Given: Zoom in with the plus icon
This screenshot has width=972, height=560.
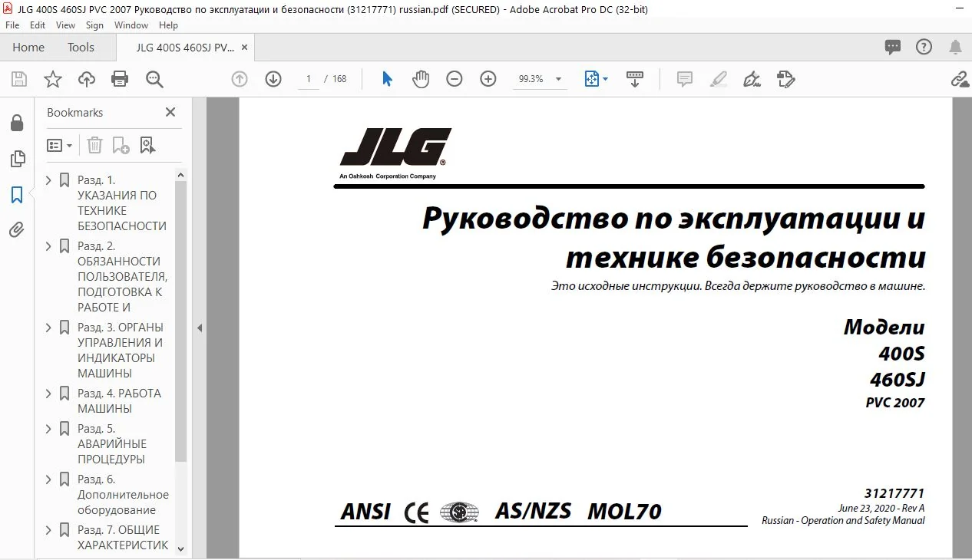Looking at the screenshot, I should (488, 79).
